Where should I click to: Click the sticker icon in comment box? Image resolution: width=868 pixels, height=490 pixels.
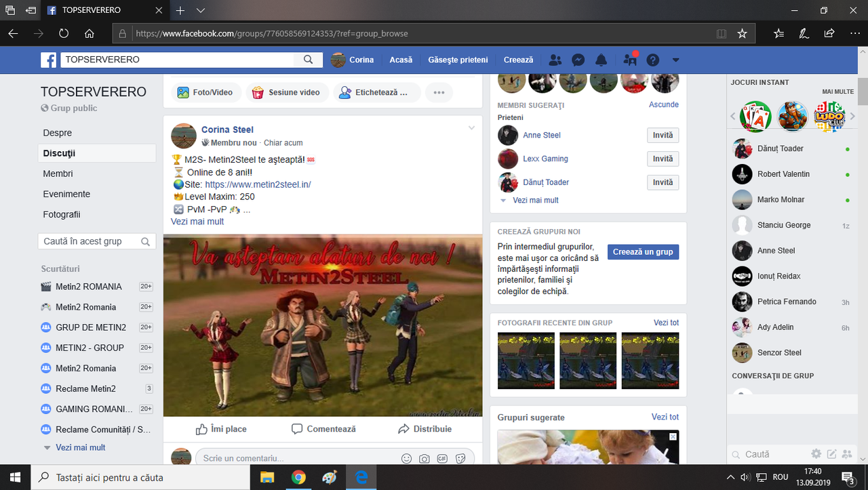click(460, 459)
